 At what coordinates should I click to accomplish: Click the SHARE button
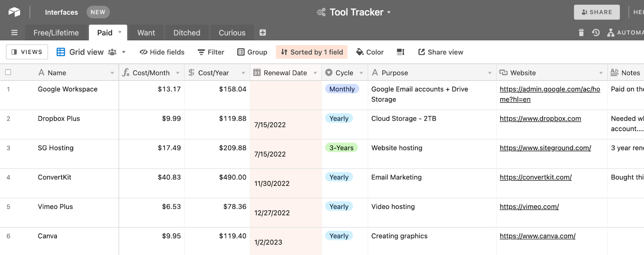click(597, 12)
